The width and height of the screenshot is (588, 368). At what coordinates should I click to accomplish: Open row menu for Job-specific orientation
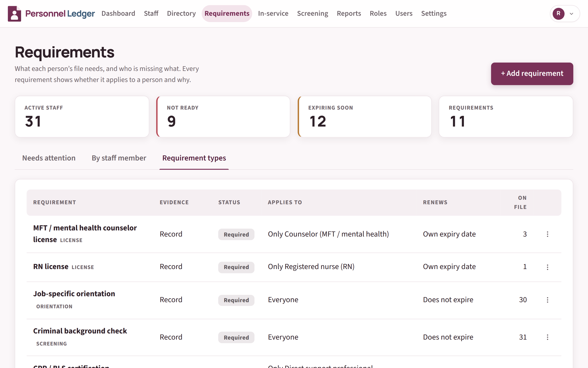547,300
